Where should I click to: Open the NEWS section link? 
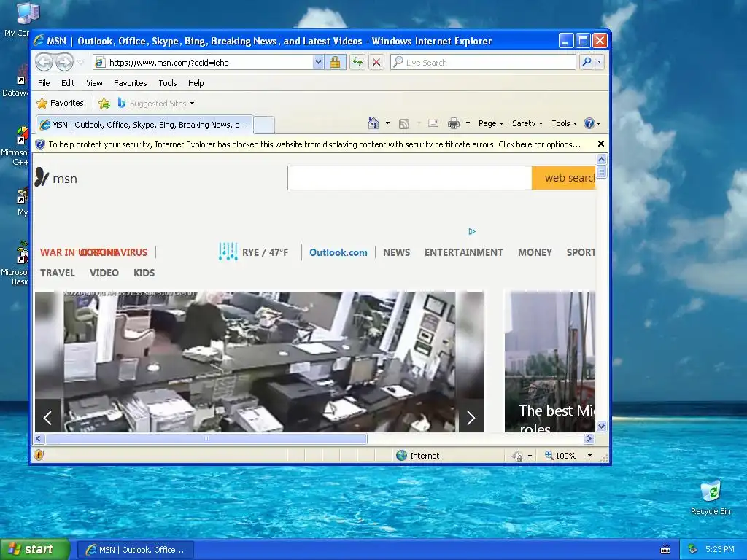point(396,252)
